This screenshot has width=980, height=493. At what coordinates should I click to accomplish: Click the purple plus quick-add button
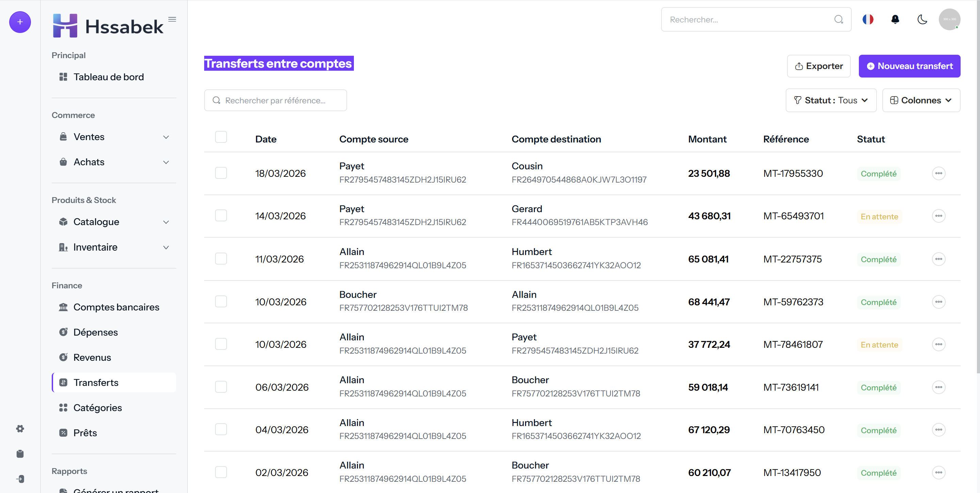pyautogui.click(x=20, y=22)
